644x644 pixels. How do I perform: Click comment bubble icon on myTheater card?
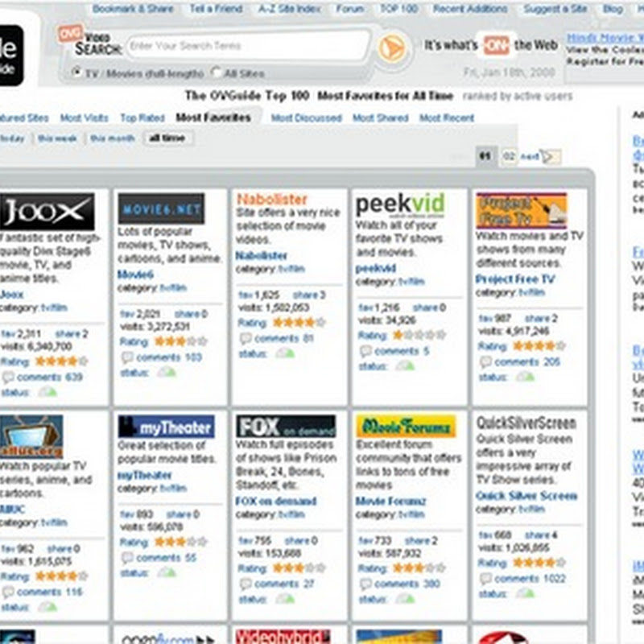pos(127,558)
